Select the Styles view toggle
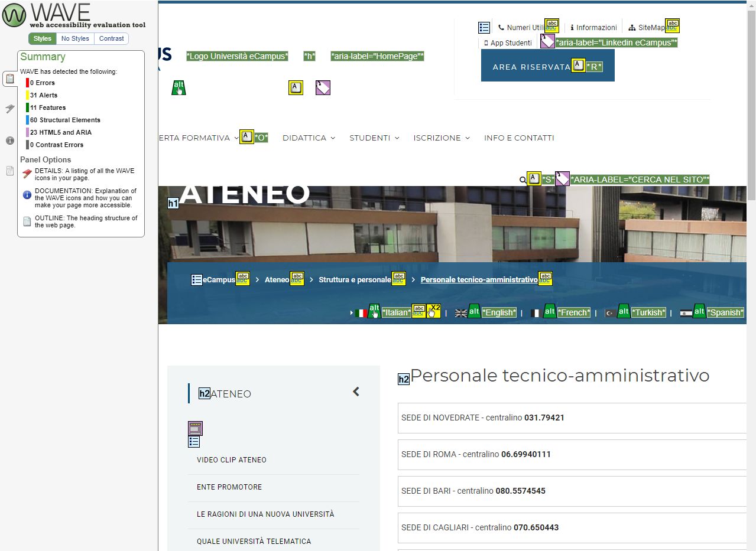The height and width of the screenshot is (551, 756). tap(42, 38)
